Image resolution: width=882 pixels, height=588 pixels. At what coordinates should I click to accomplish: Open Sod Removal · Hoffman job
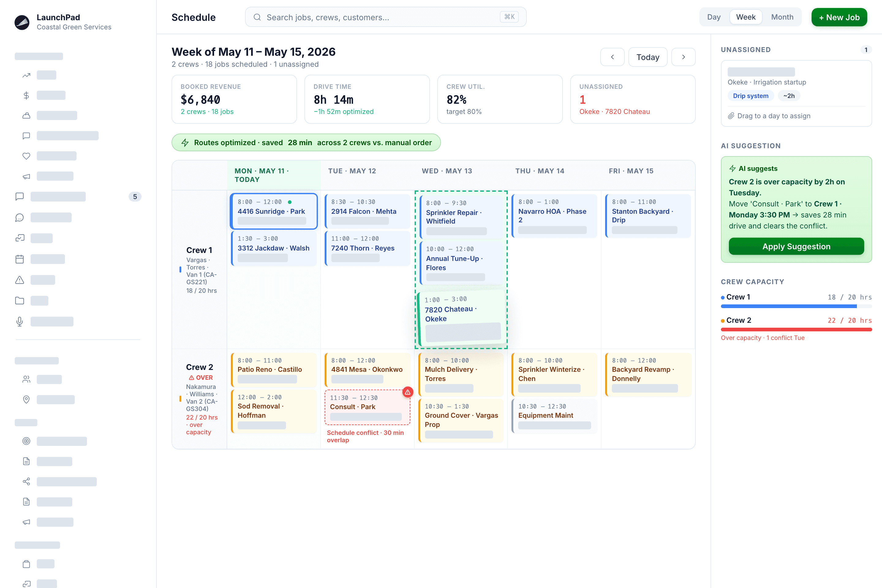pyautogui.click(x=274, y=411)
